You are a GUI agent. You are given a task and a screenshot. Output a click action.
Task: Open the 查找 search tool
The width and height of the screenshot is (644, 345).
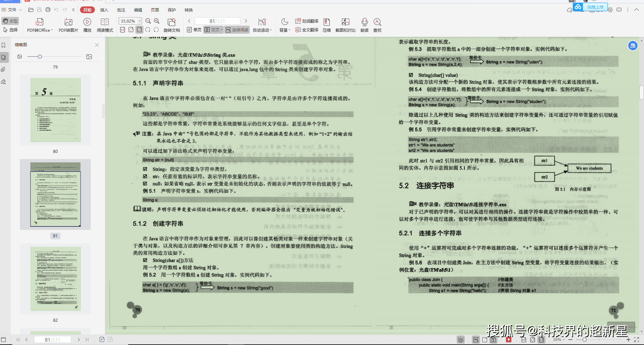click(377, 22)
